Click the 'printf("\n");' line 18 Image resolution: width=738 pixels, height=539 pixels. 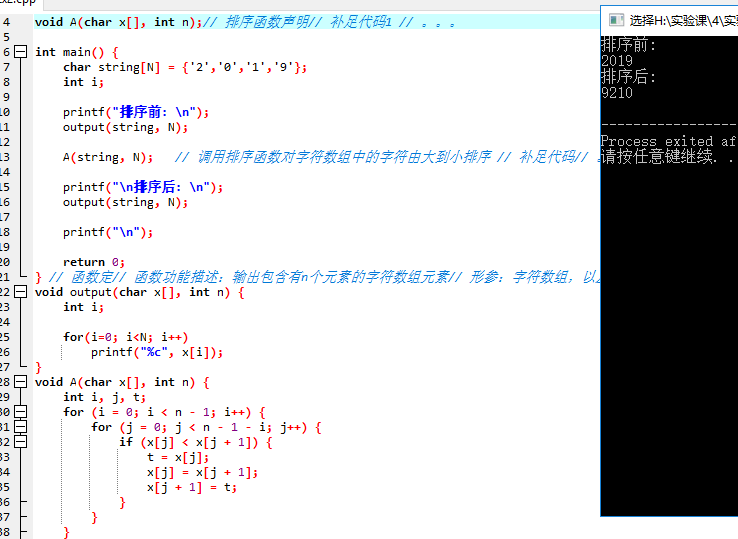tap(108, 232)
